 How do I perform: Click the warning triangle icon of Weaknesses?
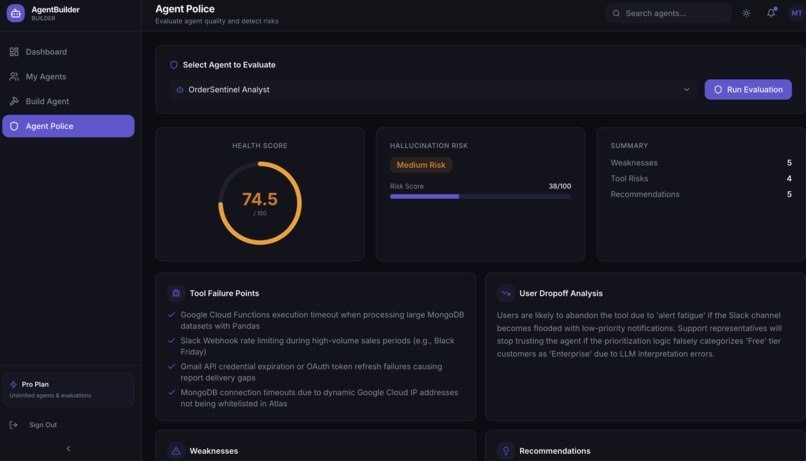click(176, 451)
